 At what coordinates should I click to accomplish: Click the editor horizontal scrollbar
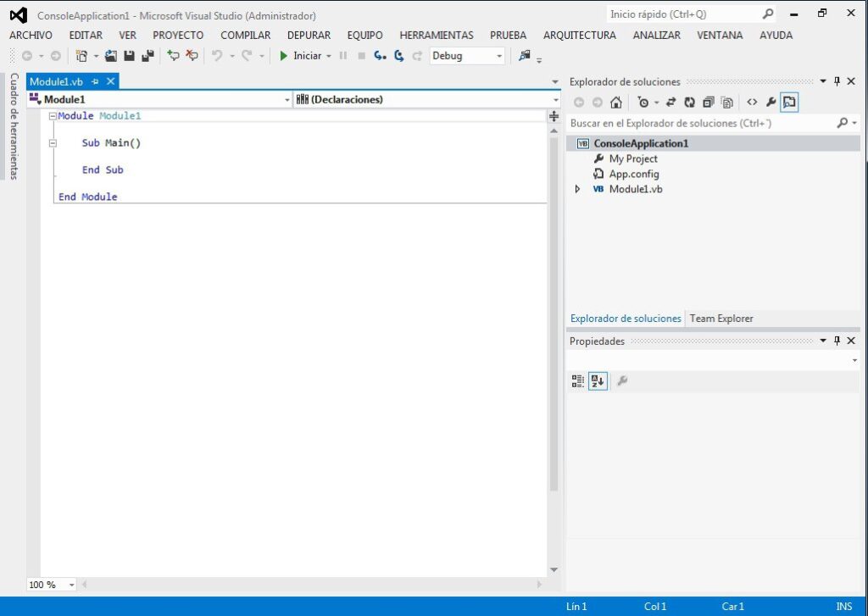tap(312, 585)
